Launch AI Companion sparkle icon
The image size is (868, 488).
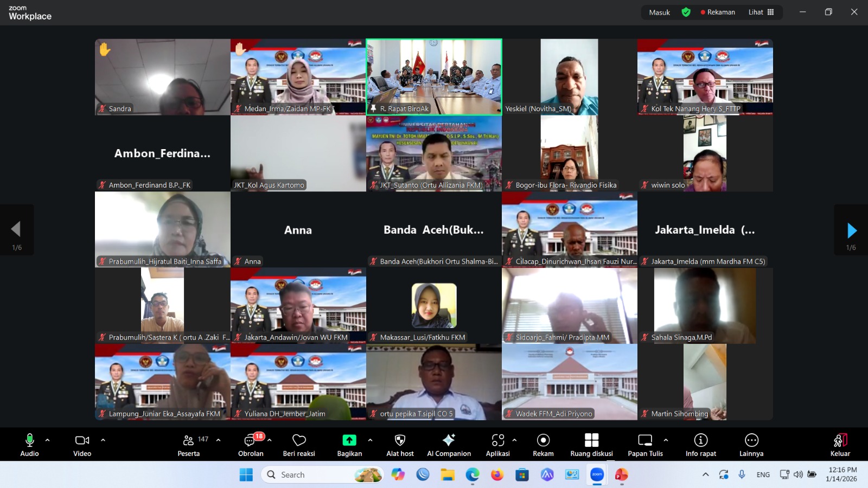[449, 440]
